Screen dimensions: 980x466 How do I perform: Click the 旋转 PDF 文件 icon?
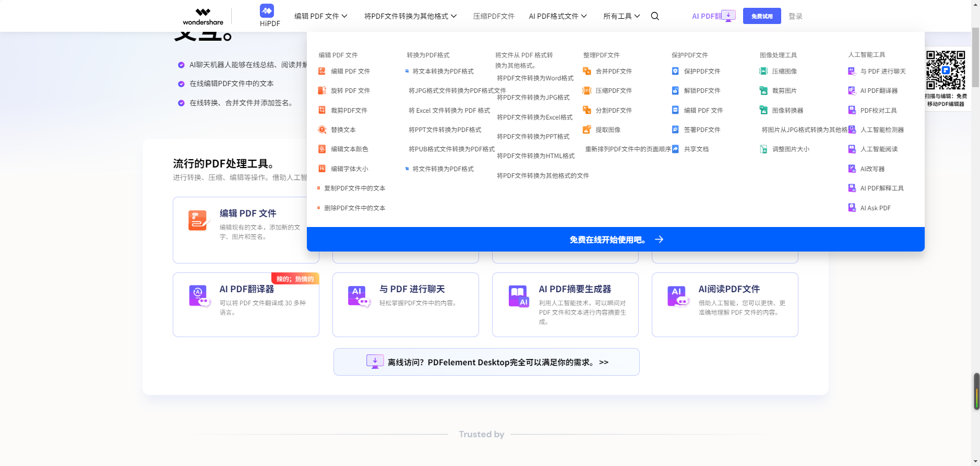[x=322, y=91]
